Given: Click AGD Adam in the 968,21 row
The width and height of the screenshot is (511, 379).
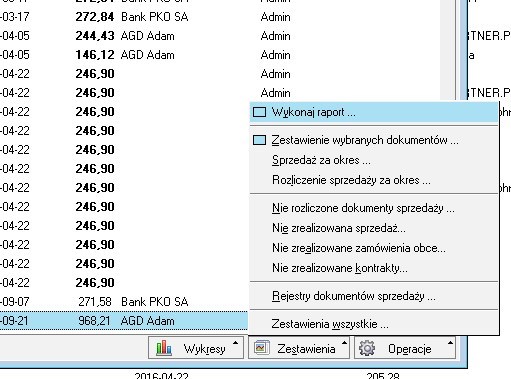Looking at the screenshot, I should click(x=148, y=321).
